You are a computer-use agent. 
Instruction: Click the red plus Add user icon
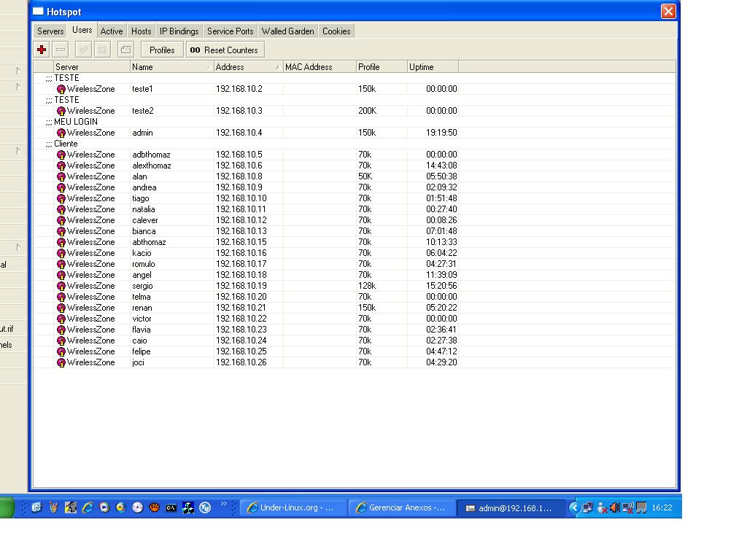(x=42, y=50)
